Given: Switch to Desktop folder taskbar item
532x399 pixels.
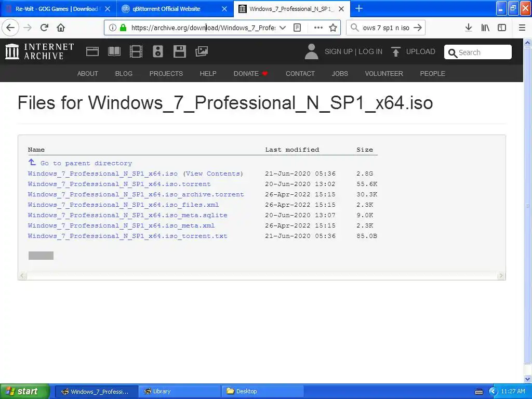Looking at the screenshot, I should [x=262, y=391].
